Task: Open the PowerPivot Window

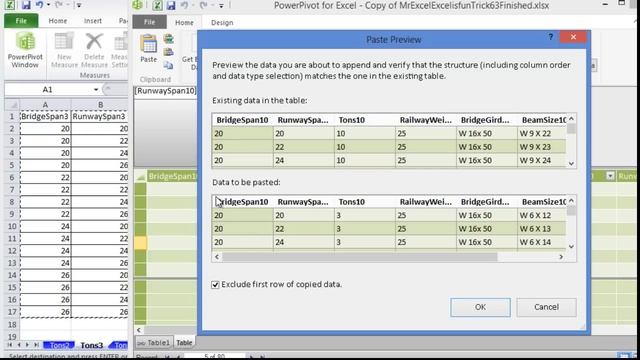Action: (x=25, y=50)
